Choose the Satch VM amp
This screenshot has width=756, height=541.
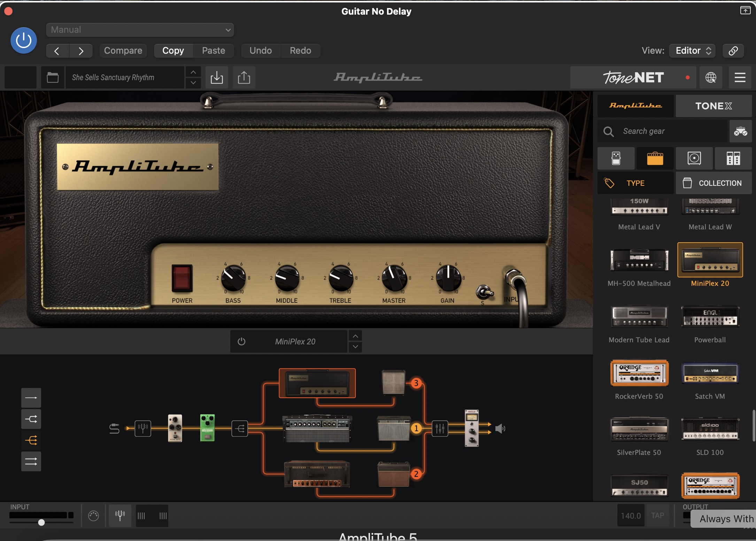click(710, 380)
